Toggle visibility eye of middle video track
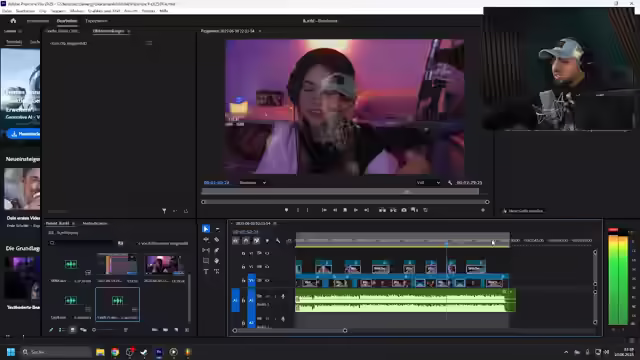640x360 pixels. (267, 267)
